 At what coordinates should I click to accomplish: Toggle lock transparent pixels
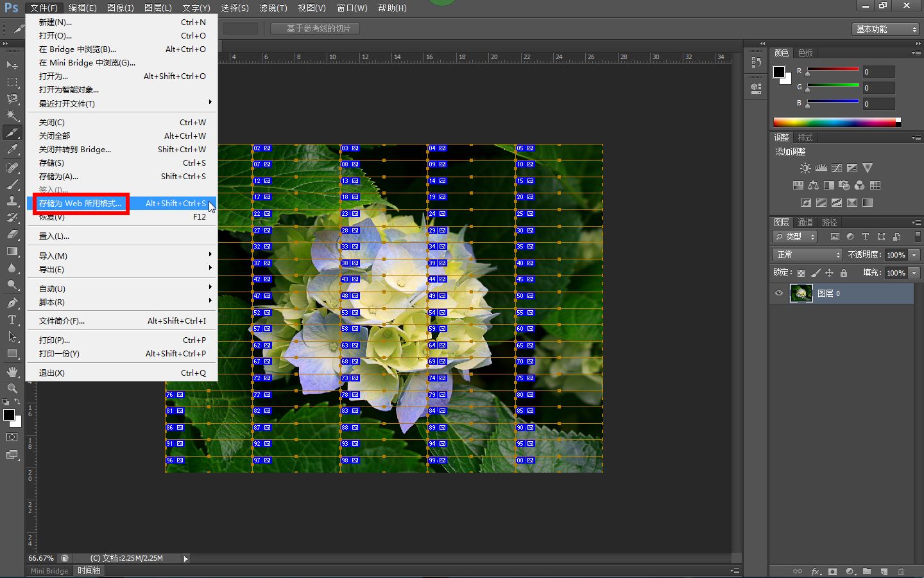pyautogui.click(x=801, y=273)
